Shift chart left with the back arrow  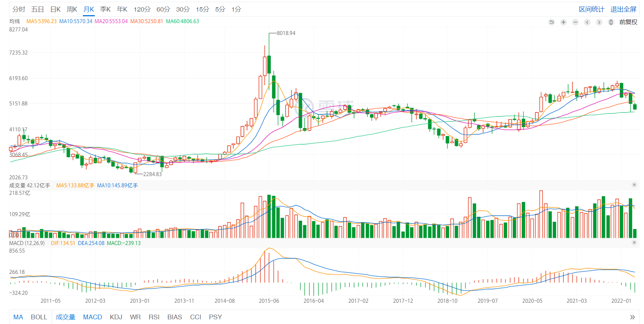(587, 22)
